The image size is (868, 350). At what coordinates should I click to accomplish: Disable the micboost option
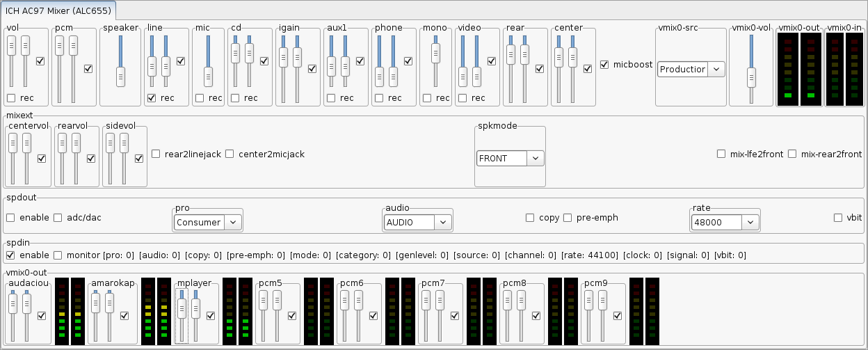[604, 65]
